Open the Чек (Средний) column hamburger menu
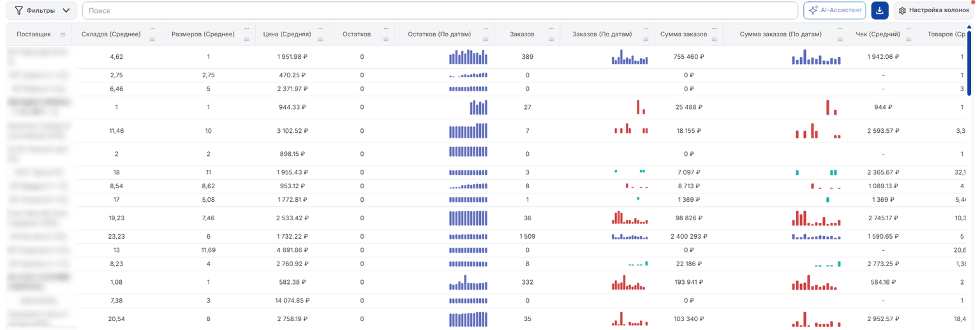 909,39
